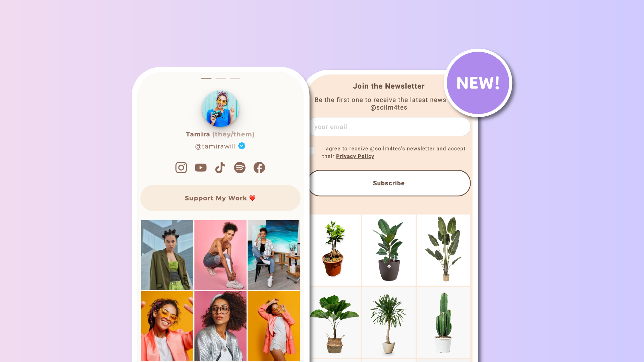Open the Spotify profile link
644x362 pixels.
[x=240, y=167]
